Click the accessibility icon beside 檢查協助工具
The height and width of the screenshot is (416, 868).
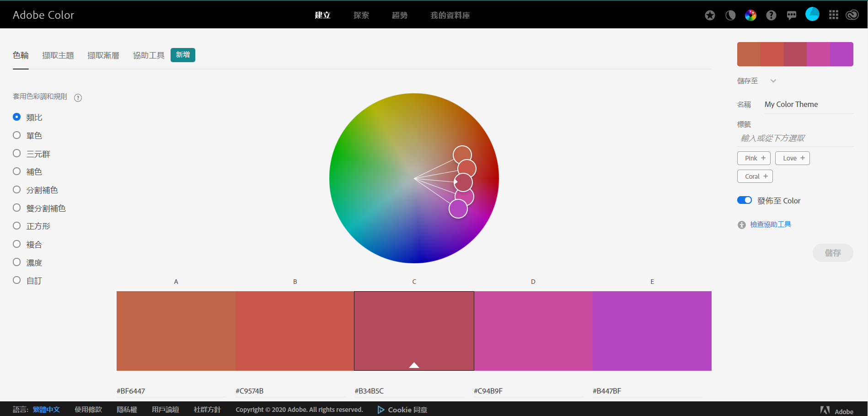[x=742, y=225]
